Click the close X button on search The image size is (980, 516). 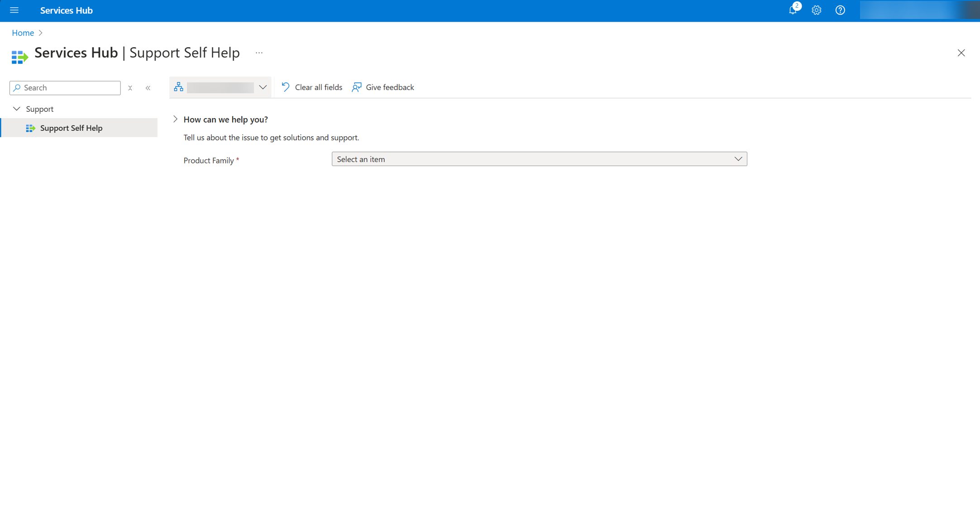(x=129, y=87)
